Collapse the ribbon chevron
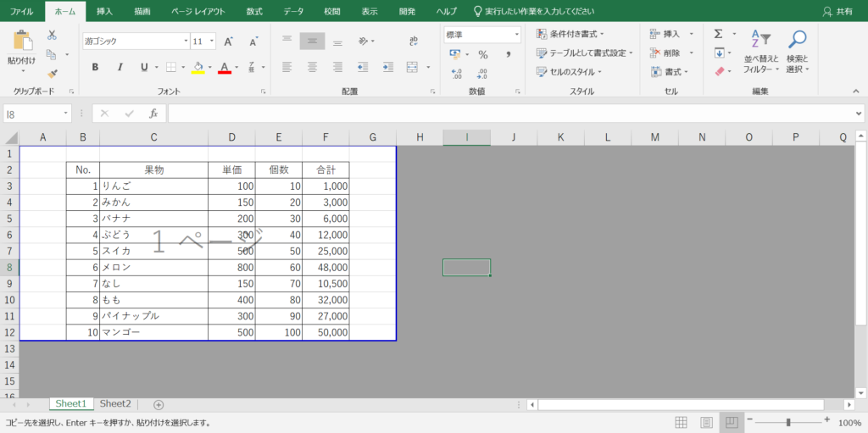The image size is (868, 433). pyautogui.click(x=856, y=92)
